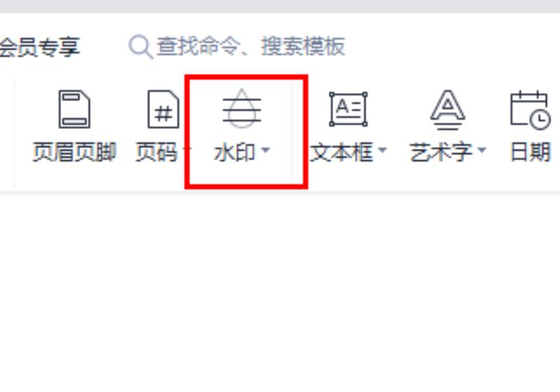Choose the 艺术字 text label

coord(441,152)
